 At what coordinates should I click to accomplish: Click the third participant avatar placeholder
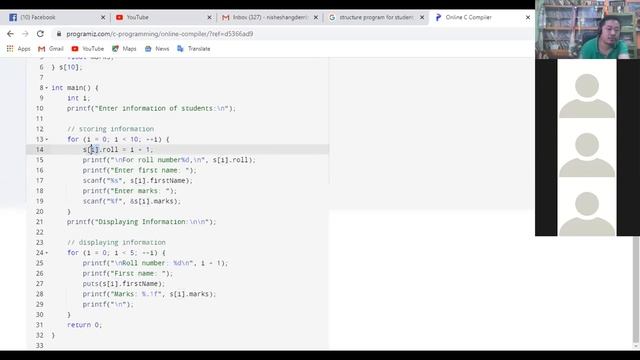(587, 207)
